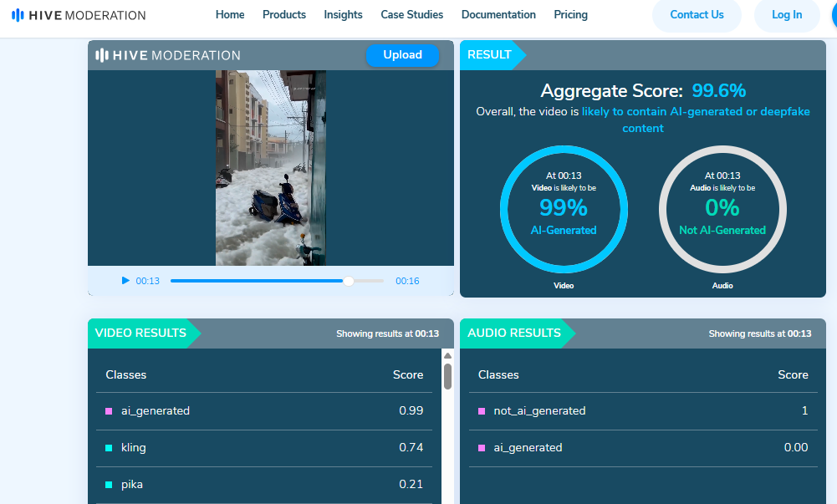Click the video results scrollbar thumb
The image size is (837, 504).
click(x=447, y=376)
